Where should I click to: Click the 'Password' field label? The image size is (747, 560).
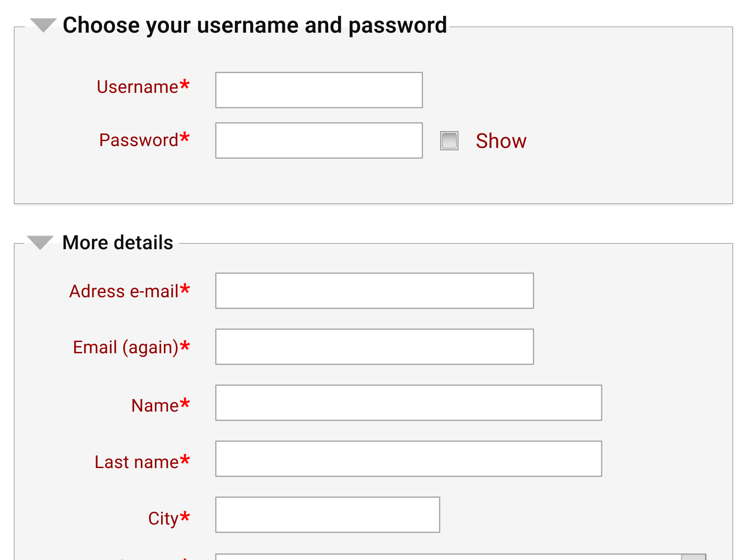coord(139,140)
